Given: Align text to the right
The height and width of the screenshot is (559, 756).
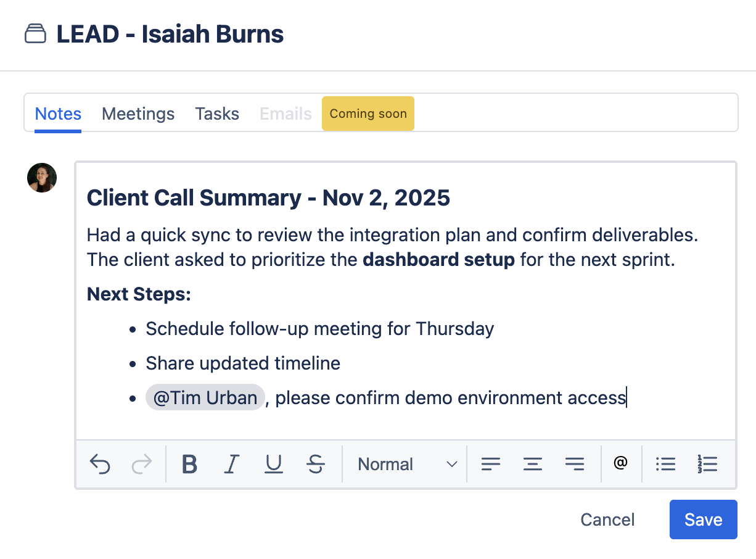Looking at the screenshot, I should pos(575,464).
